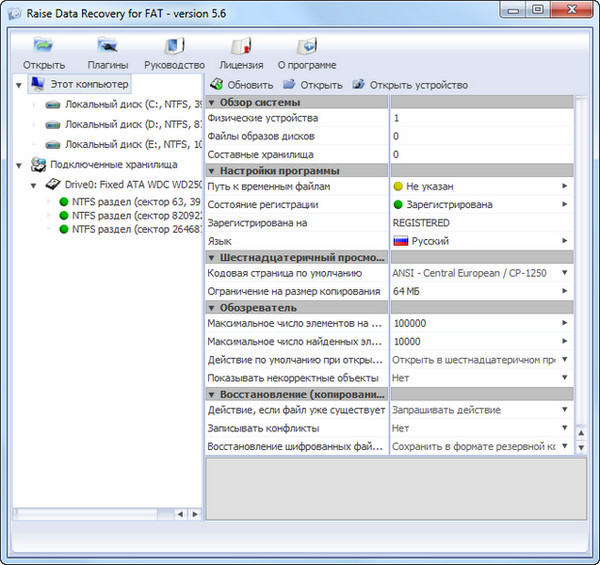Change the Записывать конфликты setting

tap(564, 428)
